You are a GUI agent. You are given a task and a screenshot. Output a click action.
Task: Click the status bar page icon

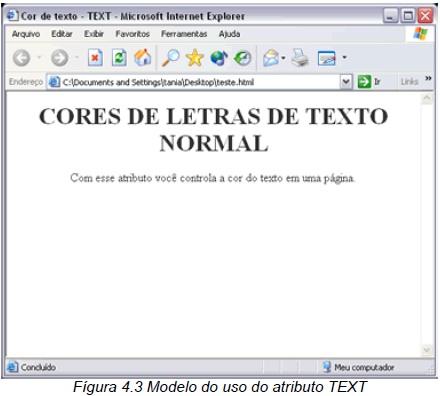12,367
